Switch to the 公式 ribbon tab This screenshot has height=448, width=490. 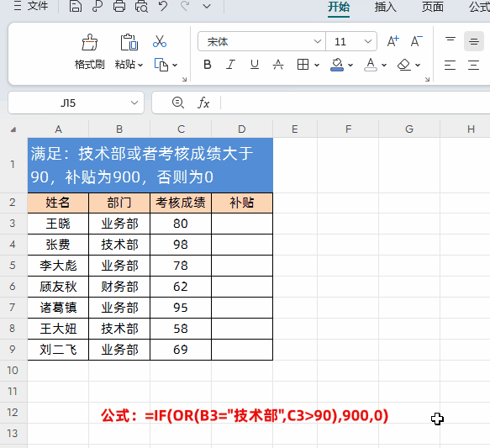coord(479,7)
